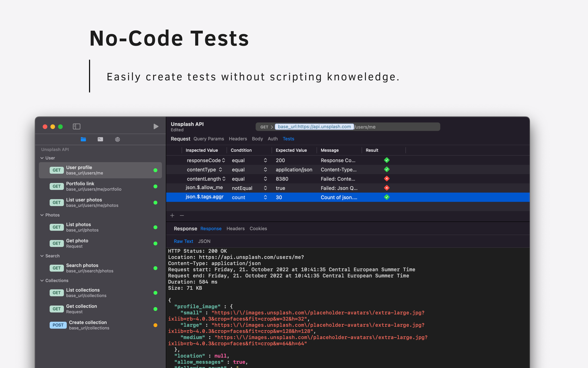Click the green status dot of Get photo
Viewport: 588px width, 368px height.
[156, 243]
